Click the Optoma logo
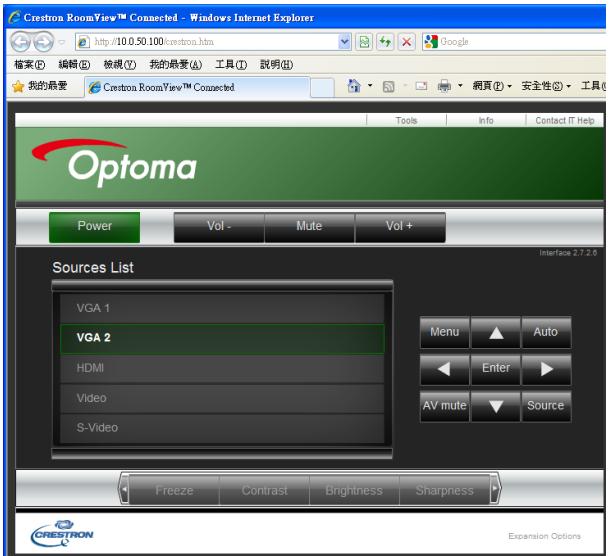Image resolution: width=609 pixels, height=556 pixels. click(115, 163)
